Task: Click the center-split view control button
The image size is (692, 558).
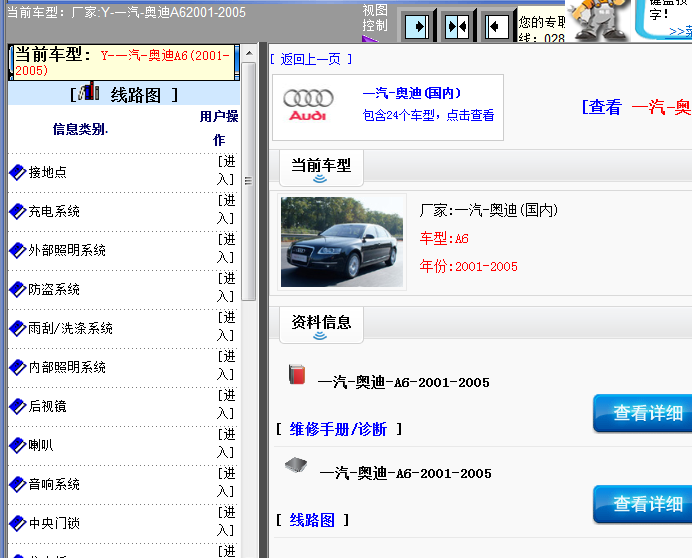Action: [457, 27]
